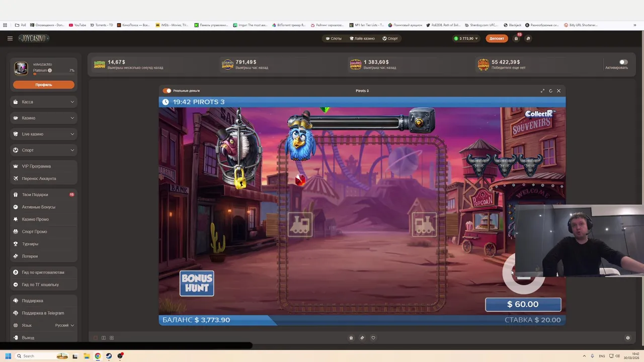Toggle the Активировать jackpot switch
Viewport: 644px width, 362px height.
click(623, 62)
